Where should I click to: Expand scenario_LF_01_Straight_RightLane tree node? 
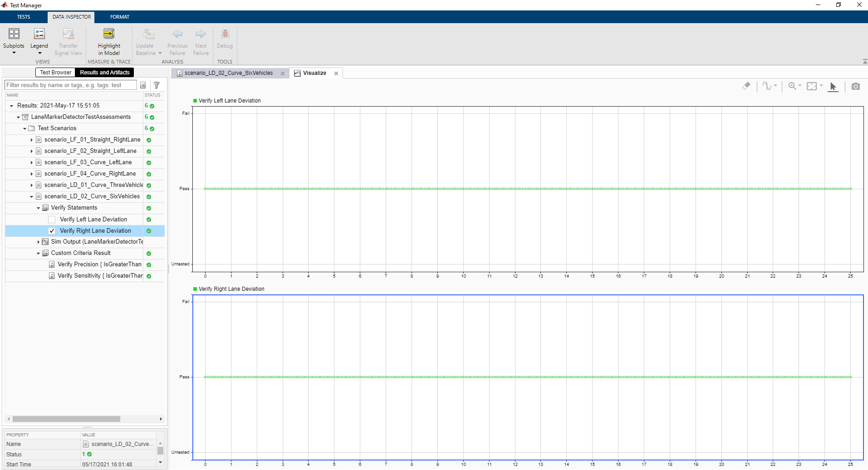pos(31,140)
